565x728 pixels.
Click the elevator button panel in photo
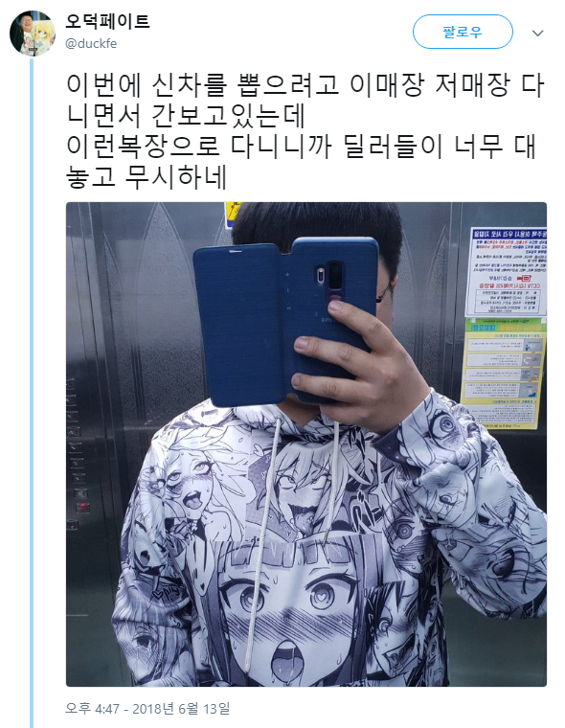coord(77,457)
